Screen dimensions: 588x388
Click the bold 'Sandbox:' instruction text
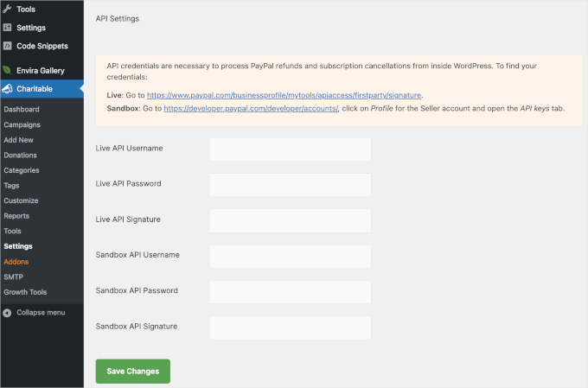click(124, 108)
